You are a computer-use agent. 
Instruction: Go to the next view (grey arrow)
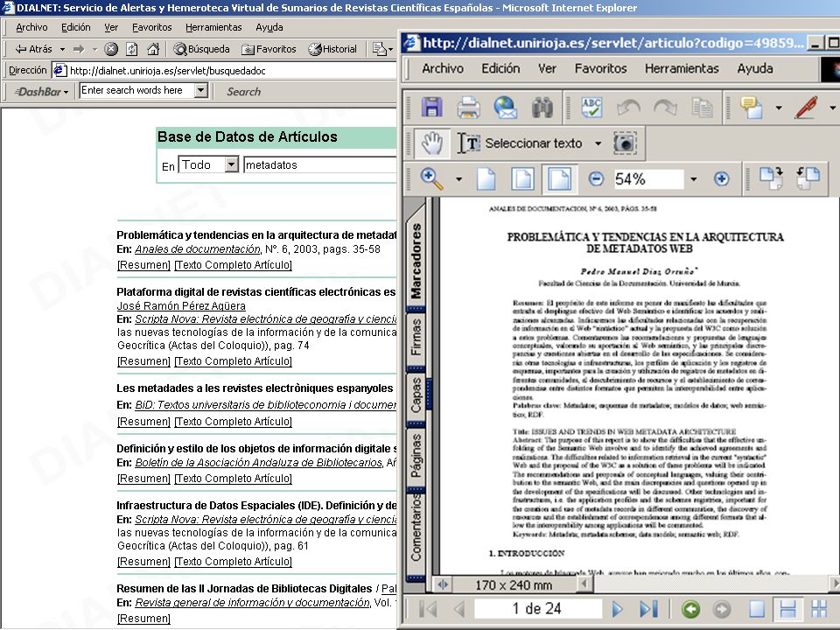722,609
